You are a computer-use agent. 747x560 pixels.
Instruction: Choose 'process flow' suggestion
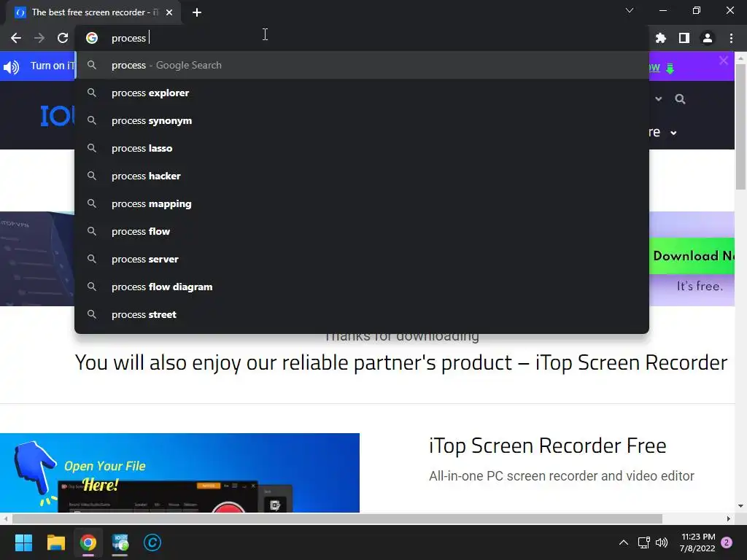pos(362,231)
